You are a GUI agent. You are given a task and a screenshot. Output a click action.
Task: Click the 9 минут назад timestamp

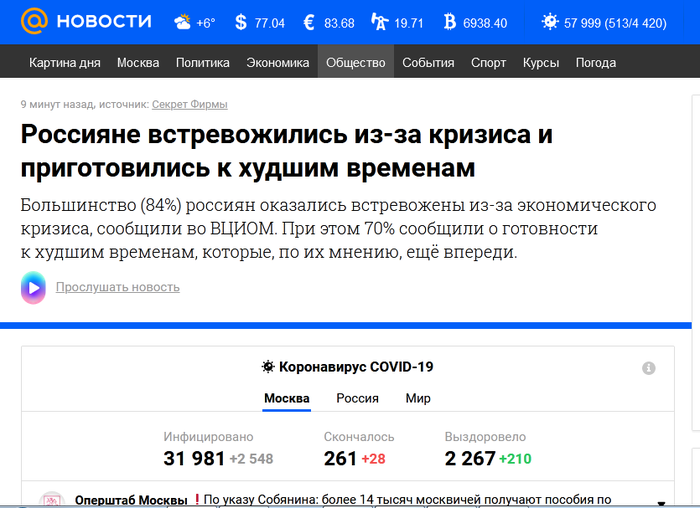[x=58, y=104]
